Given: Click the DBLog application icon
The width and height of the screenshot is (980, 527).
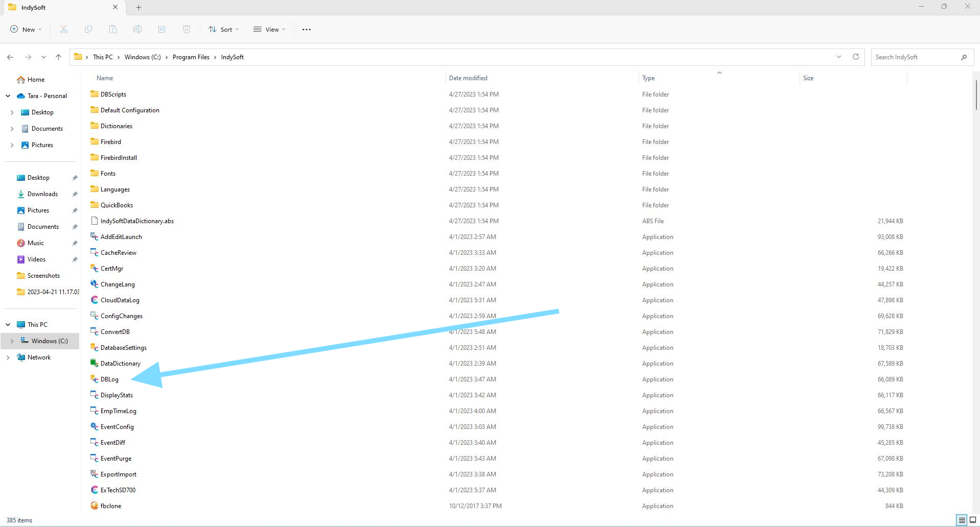Looking at the screenshot, I should pyautogui.click(x=94, y=379).
